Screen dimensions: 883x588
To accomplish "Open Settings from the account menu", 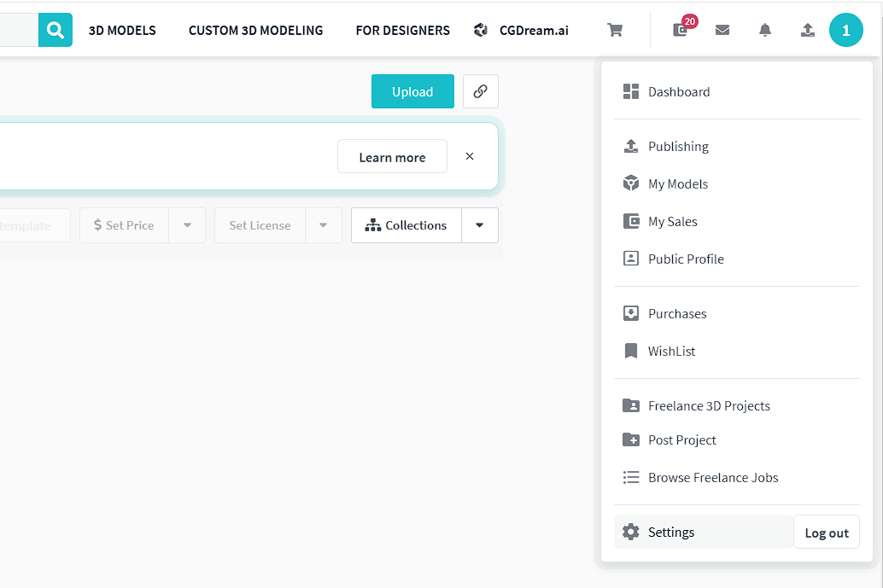I will (x=703, y=532).
